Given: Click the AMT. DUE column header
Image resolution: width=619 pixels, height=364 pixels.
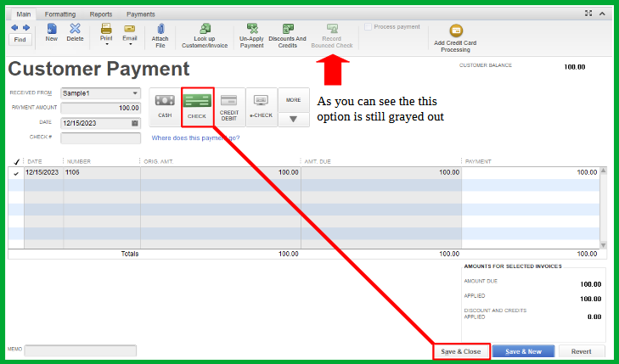Looking at the screenshot, I should (318, 162).
